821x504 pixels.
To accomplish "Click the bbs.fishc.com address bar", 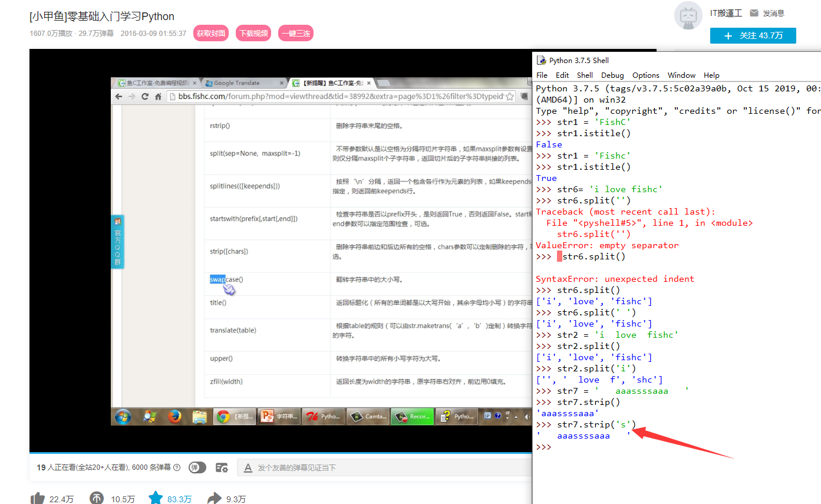I will tap(341, 96).
